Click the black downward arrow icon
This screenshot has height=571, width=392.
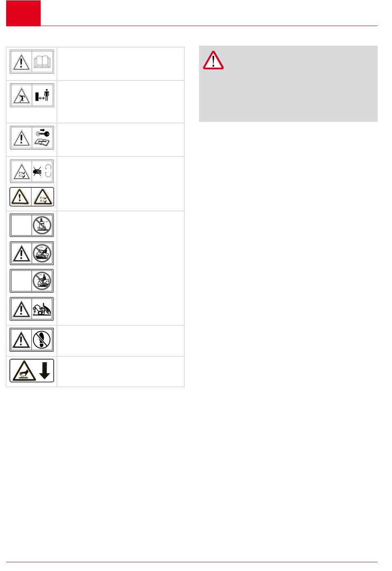pyautogui.click(x=45, y=371)
